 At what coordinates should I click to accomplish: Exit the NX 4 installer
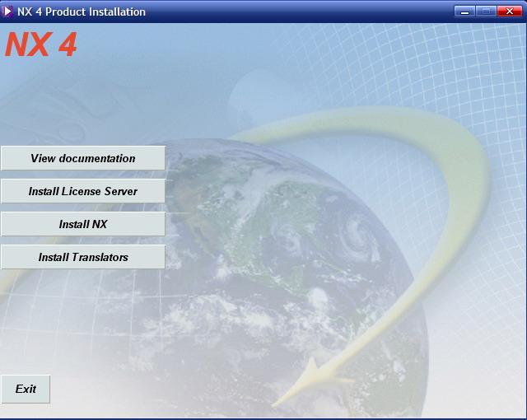26,389
